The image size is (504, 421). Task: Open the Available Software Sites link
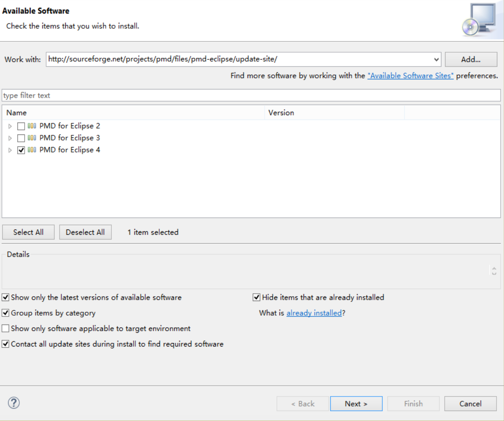410,76
